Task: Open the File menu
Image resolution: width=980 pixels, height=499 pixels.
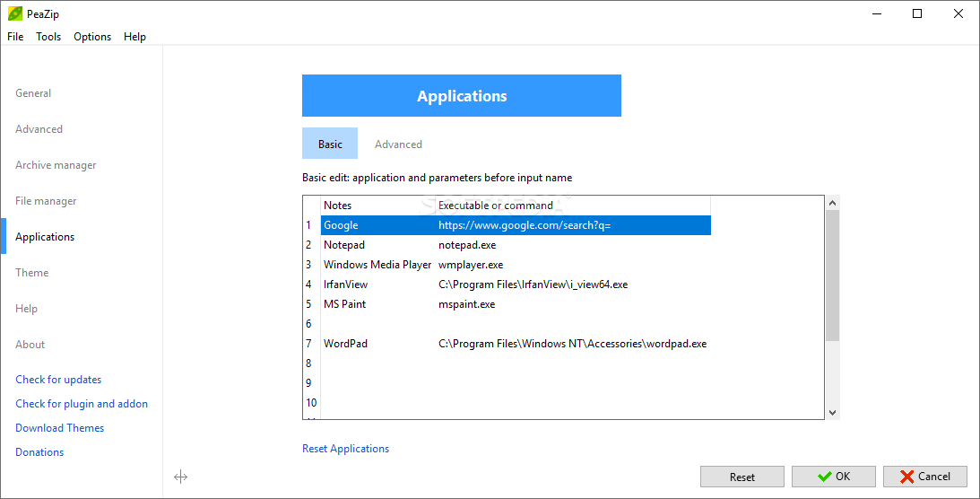Action: [15, 36]
